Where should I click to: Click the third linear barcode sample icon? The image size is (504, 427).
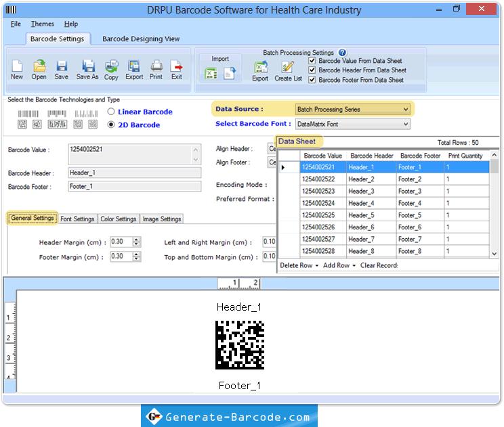point(86,114)
